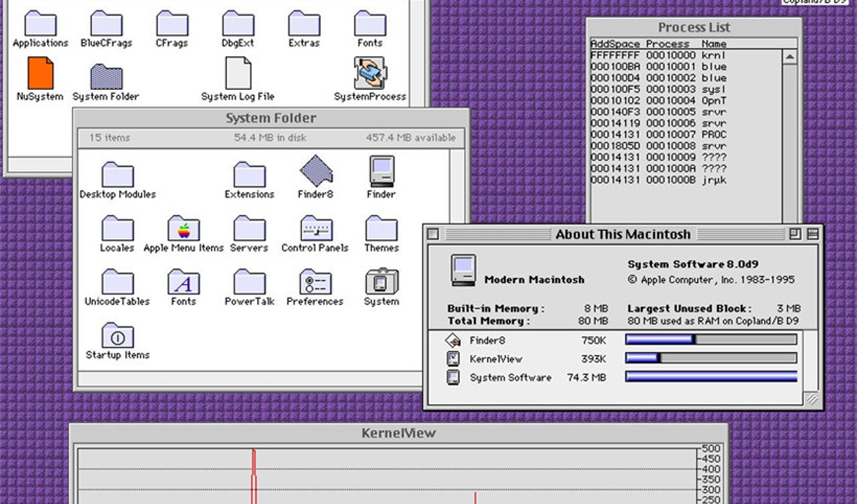This screenshot has width=857, height=504.
Task: Click the Apple Computer copyright line
Action: pyautogui.click(x=711, y=280)
